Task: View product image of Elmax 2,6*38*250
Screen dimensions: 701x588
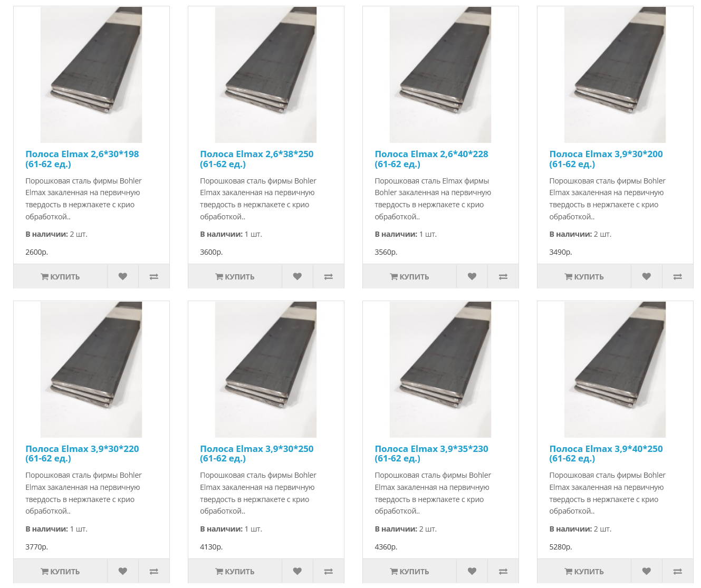Action: [266, 75]
